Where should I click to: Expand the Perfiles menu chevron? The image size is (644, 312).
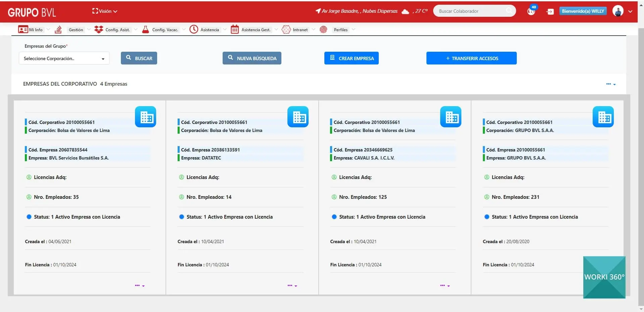[353, 30]
